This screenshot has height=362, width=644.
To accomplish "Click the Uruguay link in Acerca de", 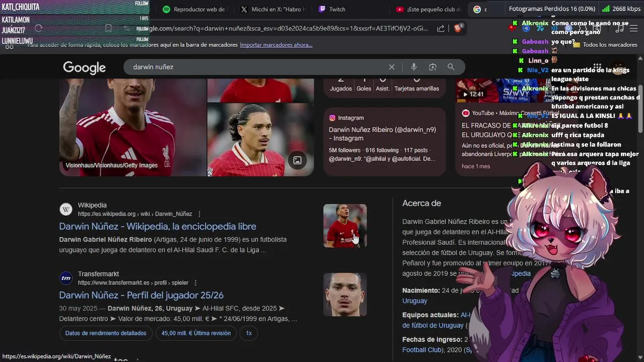I will pos(415,301).
